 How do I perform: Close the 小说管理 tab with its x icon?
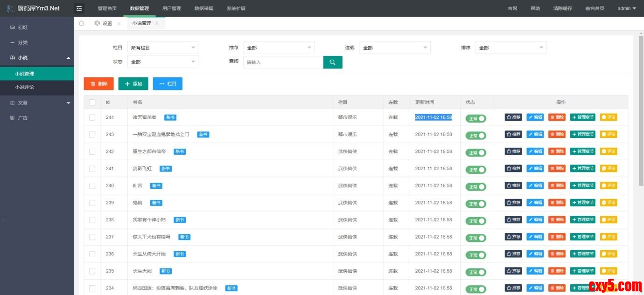pyautogui.click(x=157, y=23)
